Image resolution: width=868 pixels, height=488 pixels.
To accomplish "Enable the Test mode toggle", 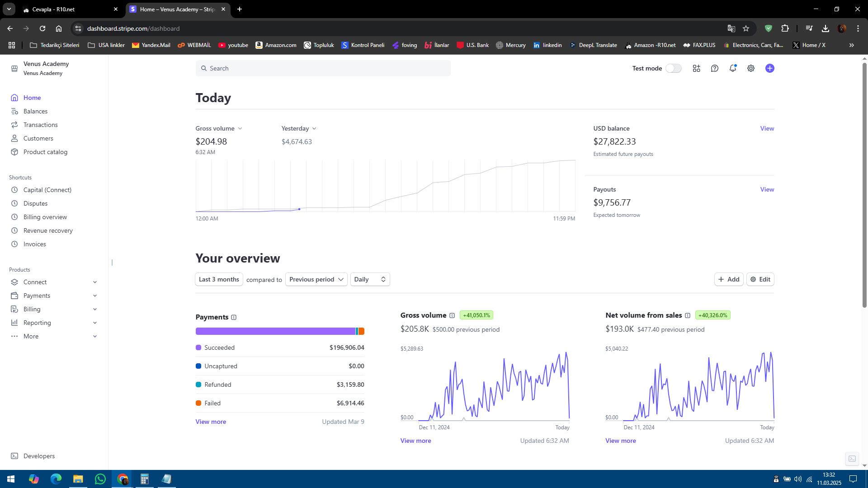I will tap(673, 68).
